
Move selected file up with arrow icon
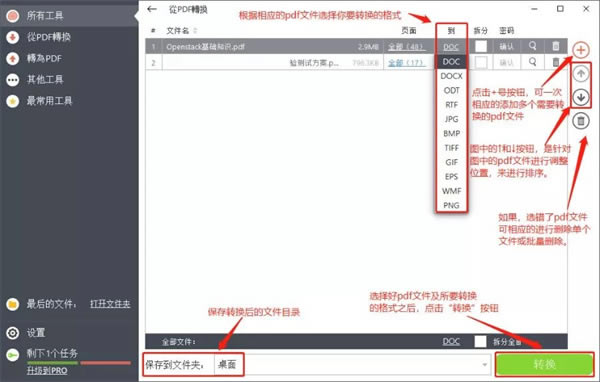(580, 74)
